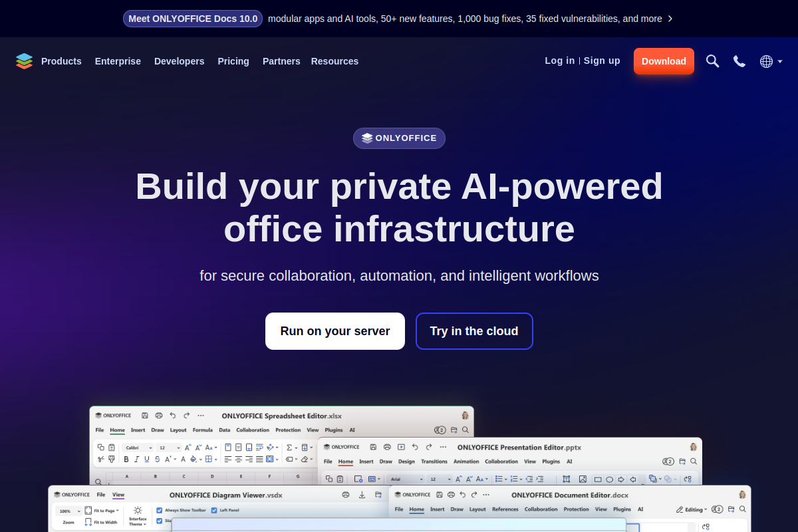The height and width of the screenshot is (532, 798).
Task: Open the Developers menu
Action: click(180, 61)
